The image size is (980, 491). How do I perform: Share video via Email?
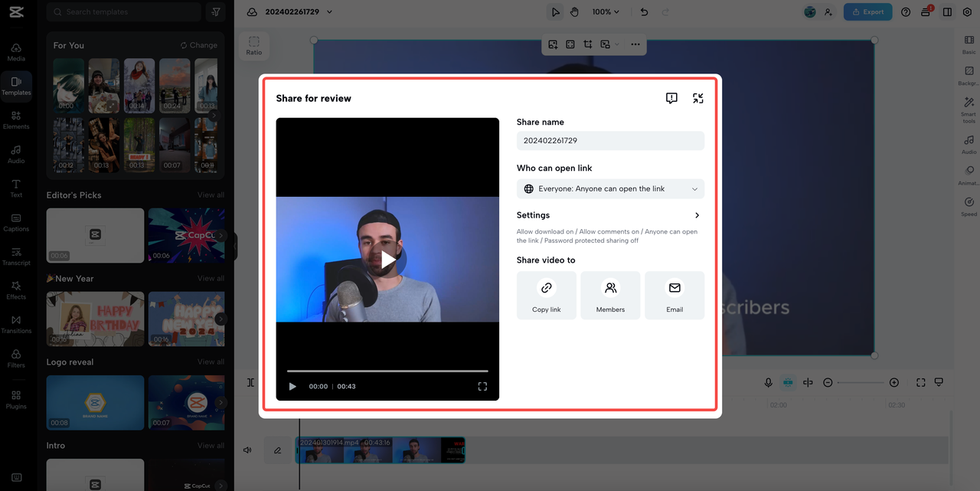pos(675,295)
